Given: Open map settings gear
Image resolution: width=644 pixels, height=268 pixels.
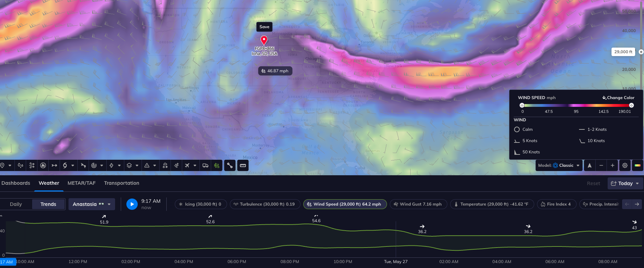Looking at the screenshot, I should point(625,165).
